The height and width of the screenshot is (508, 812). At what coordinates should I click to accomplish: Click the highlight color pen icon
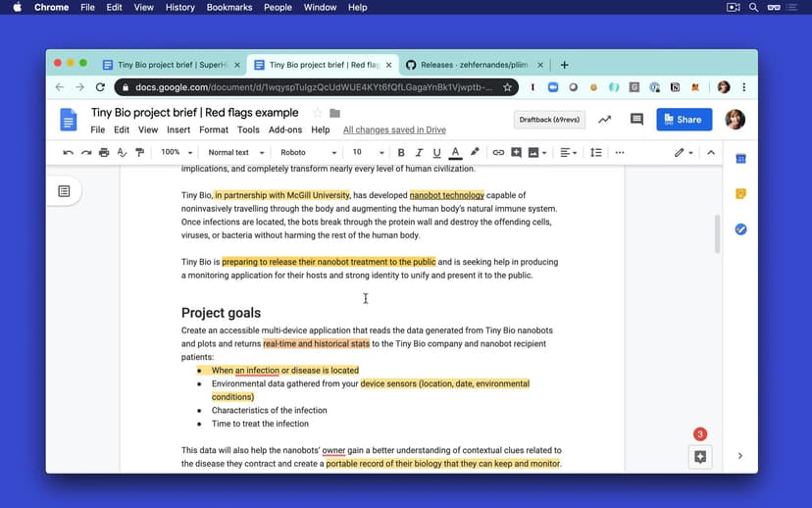click(x=475, y=153)
